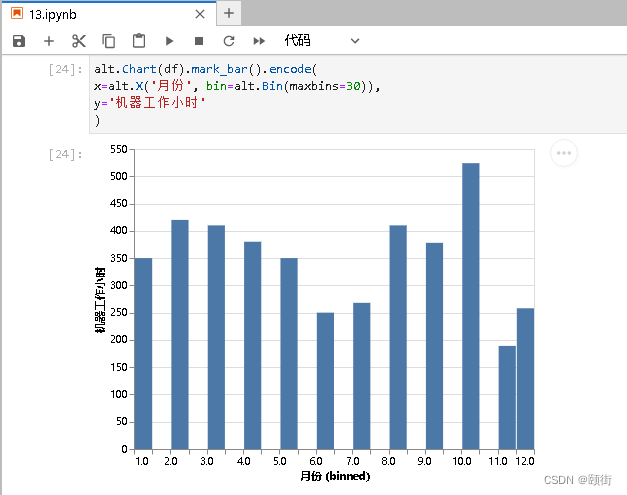This screenshot has height=495, width=627.
Task: Close the 13.ipynb tab
Action: pyautogui.click(x=200, y=14)
